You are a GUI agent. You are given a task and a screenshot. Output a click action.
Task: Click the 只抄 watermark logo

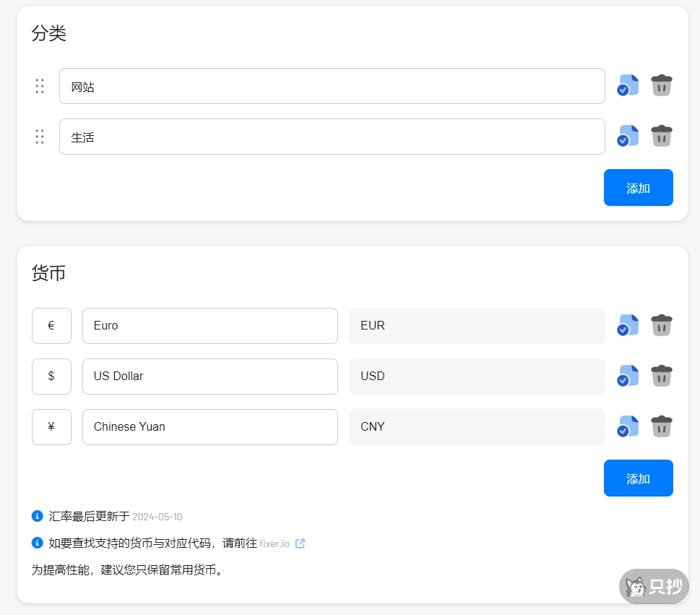[654, 586]
